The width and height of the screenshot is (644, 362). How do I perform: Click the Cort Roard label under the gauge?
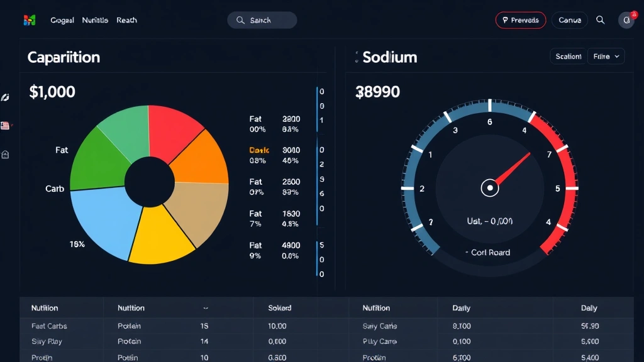489,253
